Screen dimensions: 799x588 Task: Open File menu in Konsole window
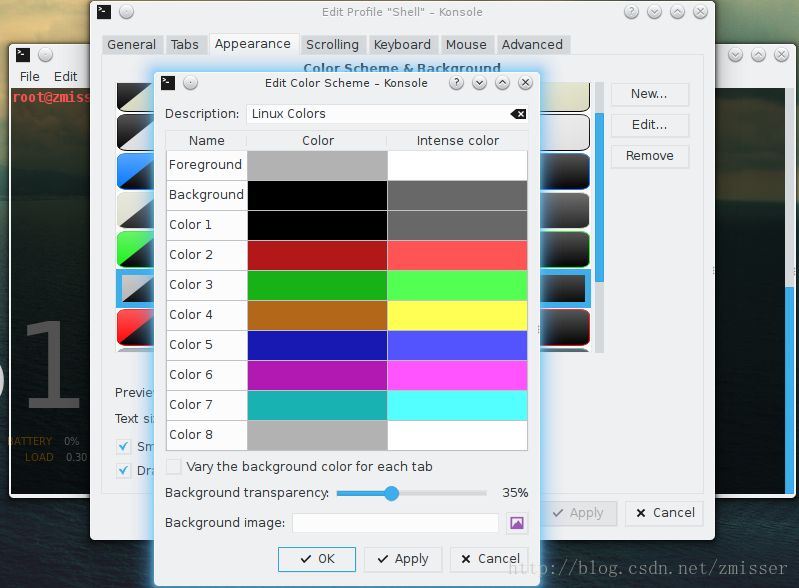click(x=30, y=76)
